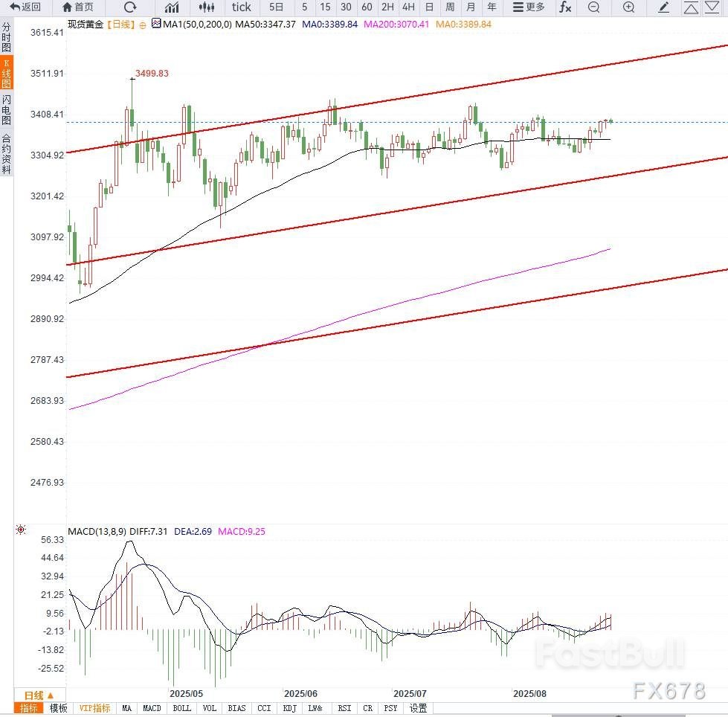Screen dimensions: 728x717
Task: Open the 日线 period dropdown at bottom left
Action: coord(34,695)
